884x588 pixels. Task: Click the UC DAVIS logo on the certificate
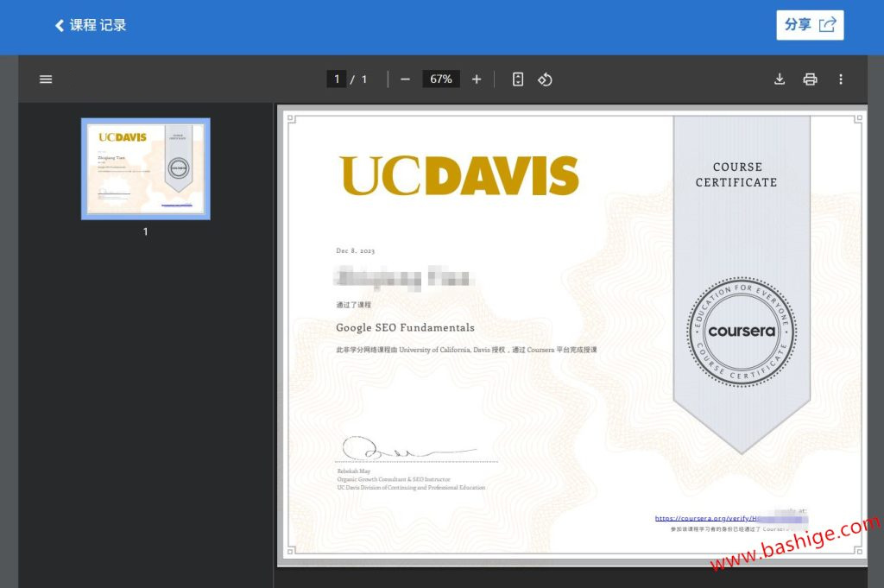click(459, 176)
